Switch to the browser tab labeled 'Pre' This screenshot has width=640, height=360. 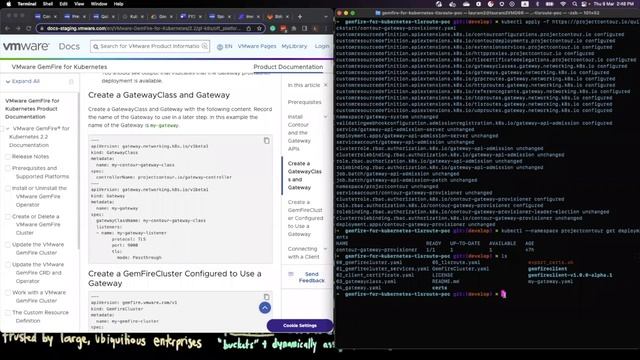click(x=75, y=17)
